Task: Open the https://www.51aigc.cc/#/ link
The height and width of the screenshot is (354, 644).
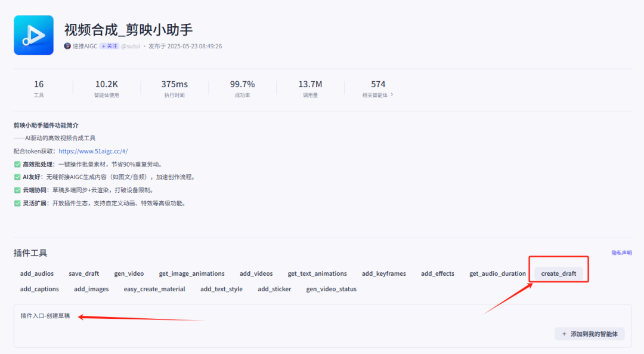Action: tap(93, 151)
